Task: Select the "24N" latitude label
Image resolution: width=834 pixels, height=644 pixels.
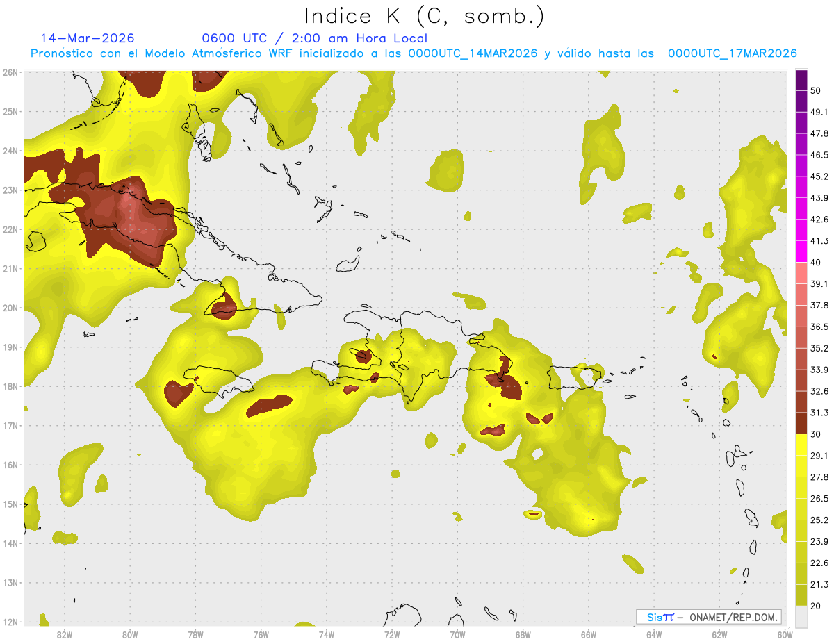Action: 10,151
